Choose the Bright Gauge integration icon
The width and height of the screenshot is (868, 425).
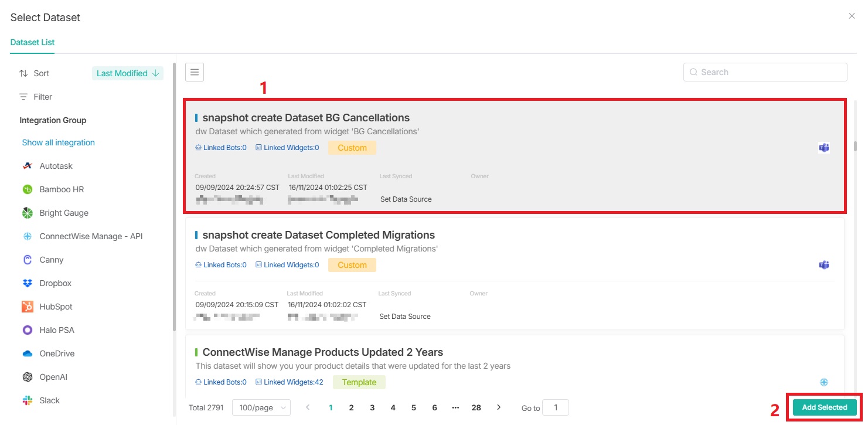[27, 213]
